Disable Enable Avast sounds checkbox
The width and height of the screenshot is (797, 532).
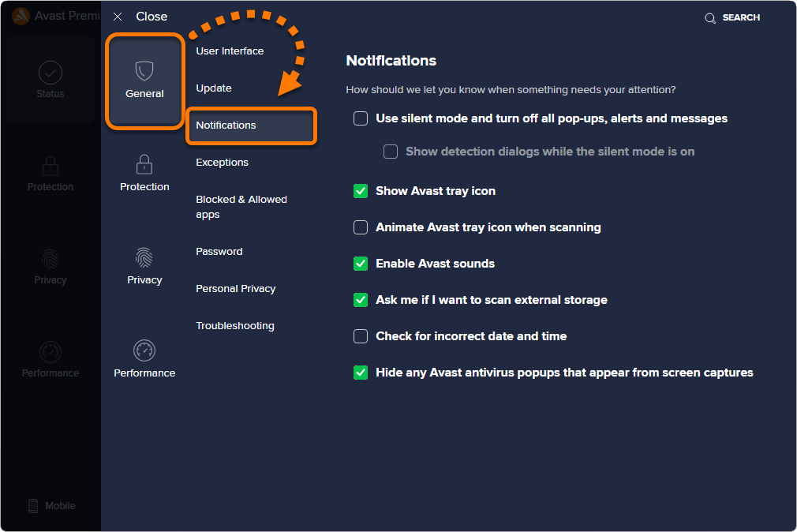pyautogui.click(x=361, y=264)
